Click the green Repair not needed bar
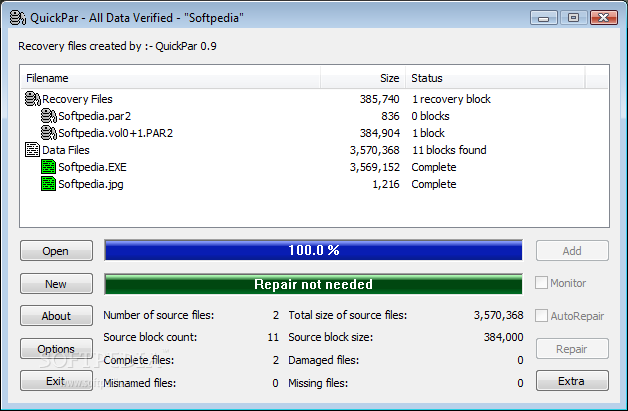Screen dimensions: 628x411 click(x=314, y=284)
